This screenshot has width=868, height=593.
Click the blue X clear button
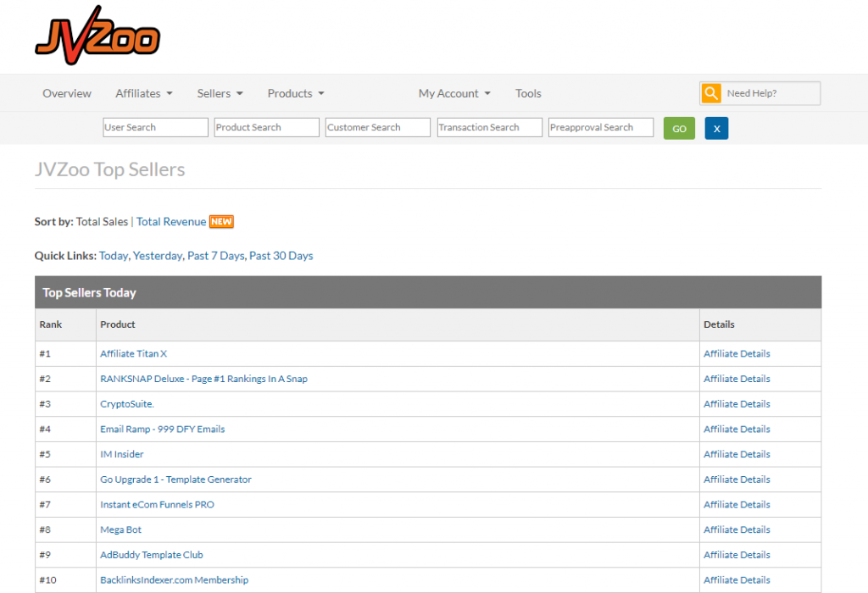(716, 128)
